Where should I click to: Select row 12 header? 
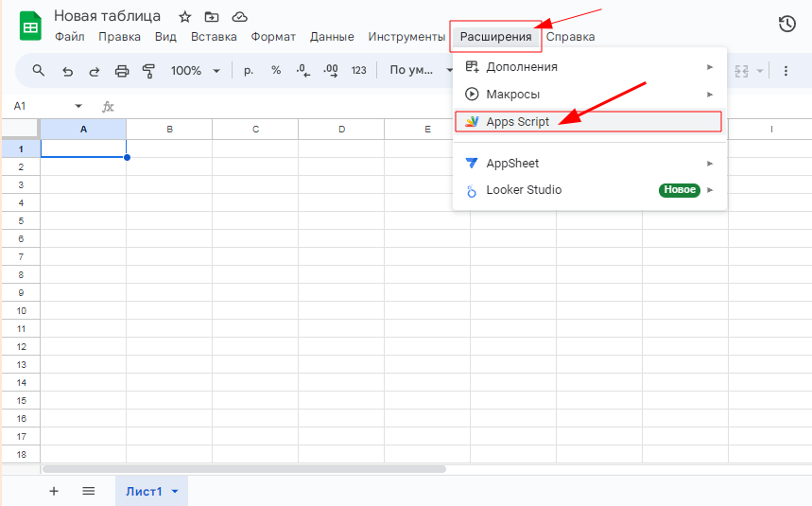21,346
